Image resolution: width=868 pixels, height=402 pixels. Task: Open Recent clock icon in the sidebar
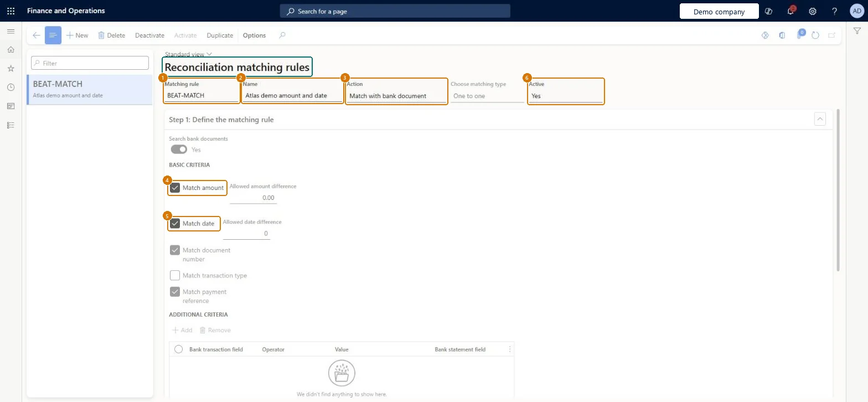point(11,87)
